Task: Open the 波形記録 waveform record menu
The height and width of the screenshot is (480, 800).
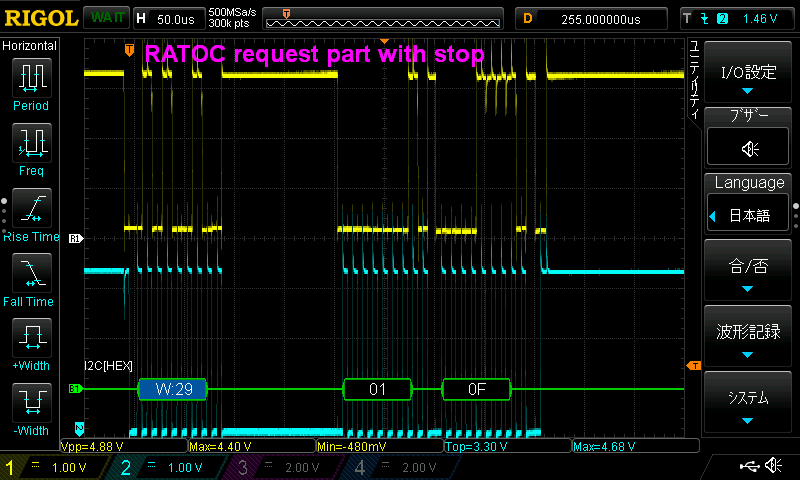Action: [x=748, y=335]
